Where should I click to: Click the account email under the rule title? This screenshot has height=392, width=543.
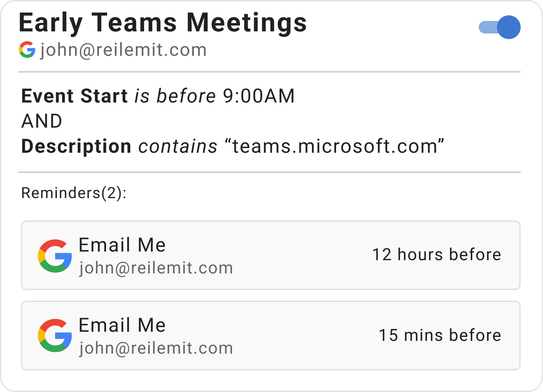[124, 50]
